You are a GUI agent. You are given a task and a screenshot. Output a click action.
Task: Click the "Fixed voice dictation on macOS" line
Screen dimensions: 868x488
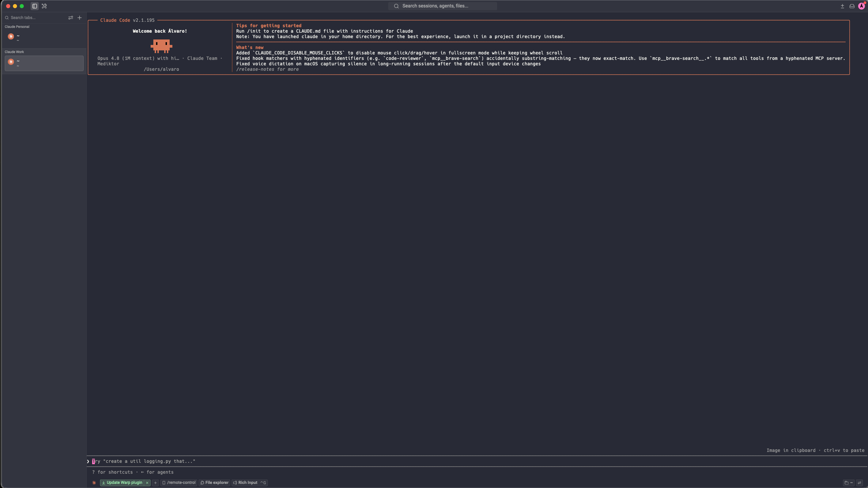point(388,64)
